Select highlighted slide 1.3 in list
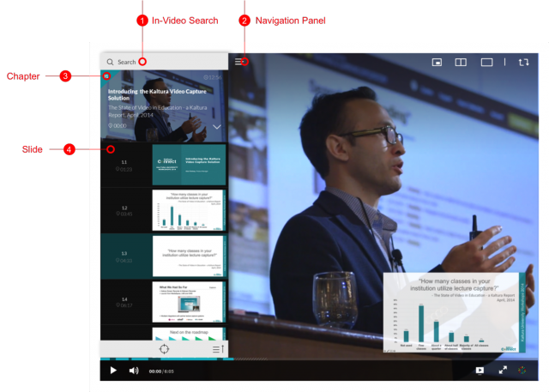This screenshot has width=549, height=392. click(x=163, y=256)
